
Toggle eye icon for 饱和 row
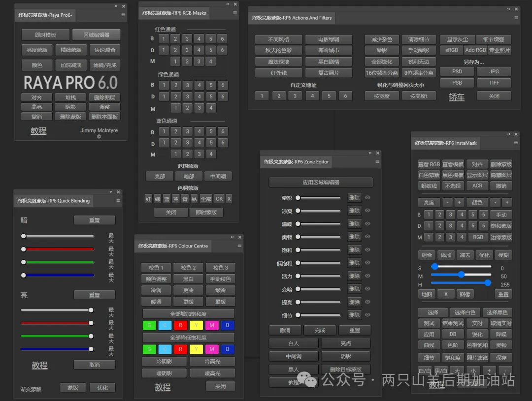[x=367, y=250]
